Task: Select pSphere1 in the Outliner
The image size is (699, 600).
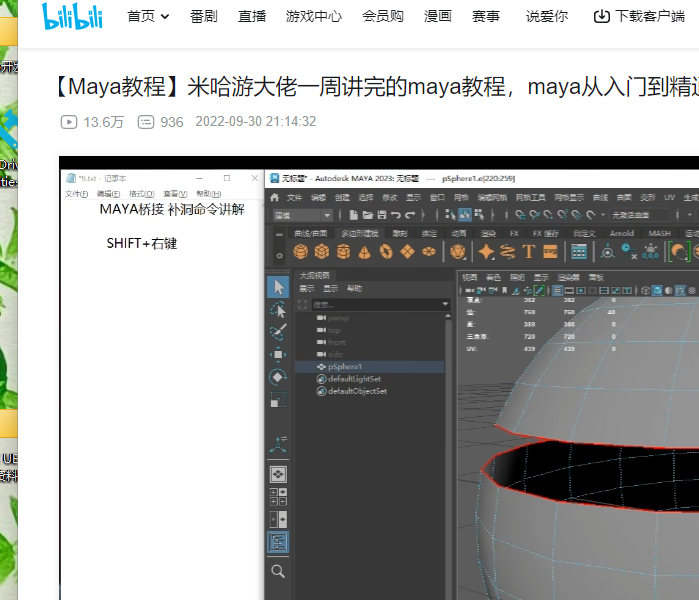Action: [370, 366]
